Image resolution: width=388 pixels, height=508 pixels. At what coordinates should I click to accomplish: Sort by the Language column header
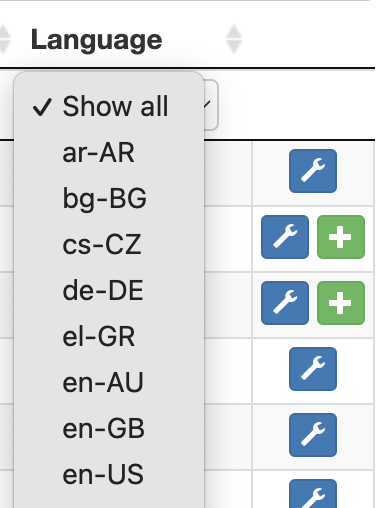(96, 40)
